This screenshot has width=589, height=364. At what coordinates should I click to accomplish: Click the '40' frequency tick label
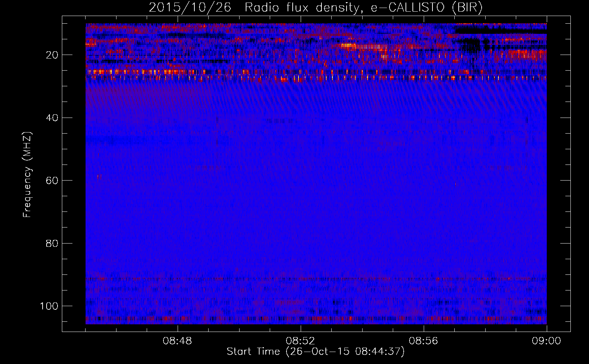tap(52, 118)
